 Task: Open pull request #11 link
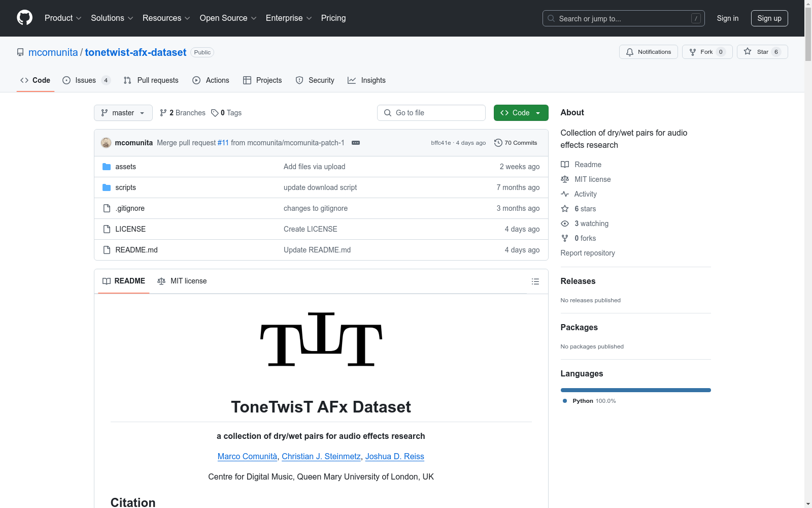tap(223, 143)
